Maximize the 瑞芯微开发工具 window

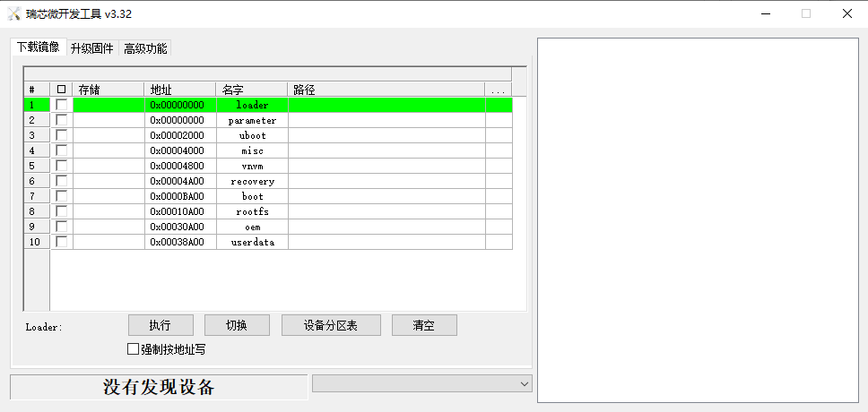pos(806,13)
